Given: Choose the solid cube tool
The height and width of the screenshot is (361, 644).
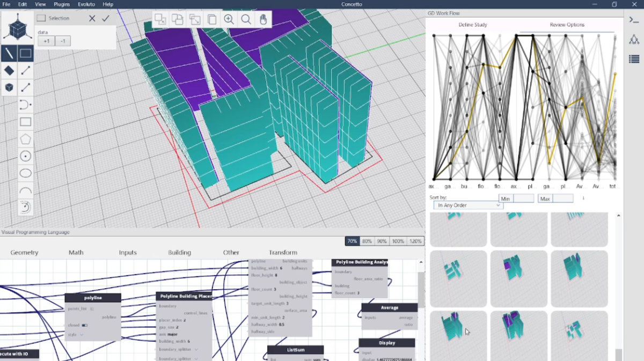Looking at the screenshot, I should pyautogui.click(x=9, y=87).
